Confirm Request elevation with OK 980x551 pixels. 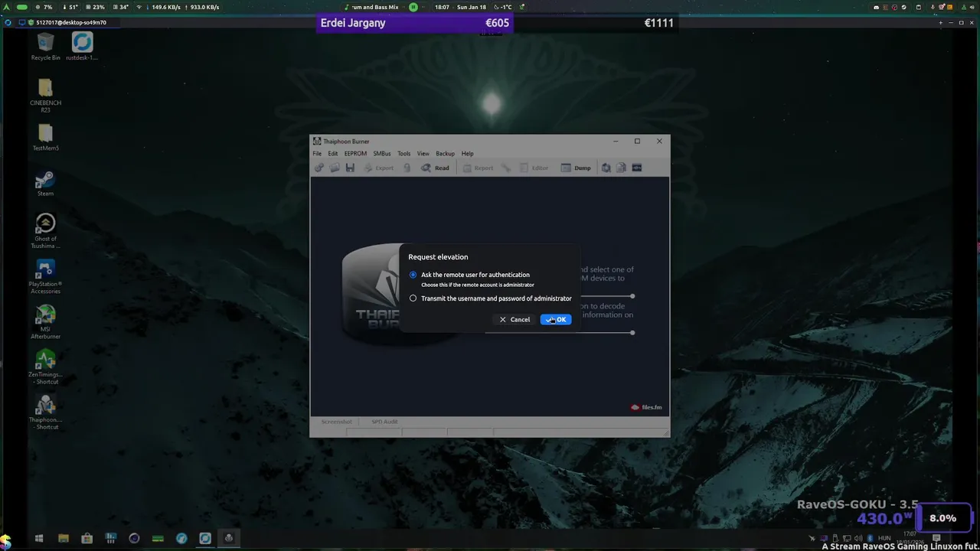point(556,320)
